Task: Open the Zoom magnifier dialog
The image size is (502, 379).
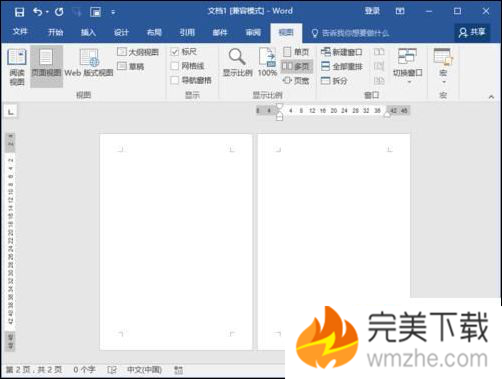Action: (237, 63)
